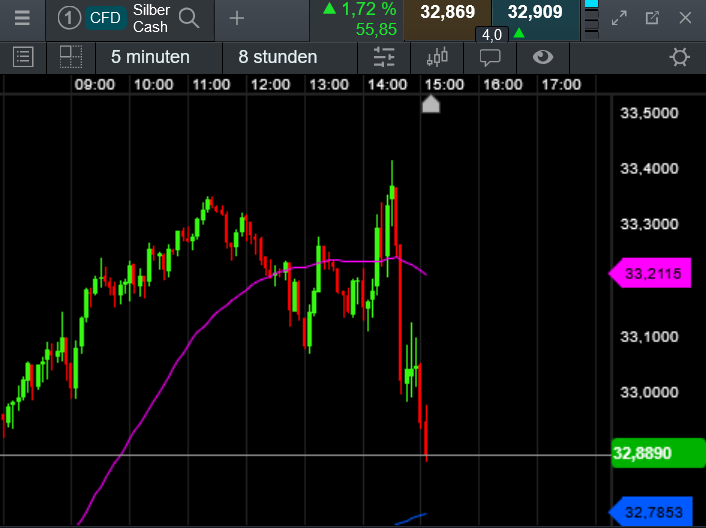Pop out chart into new window
The image size is (706, 528).
pos(652,18)
